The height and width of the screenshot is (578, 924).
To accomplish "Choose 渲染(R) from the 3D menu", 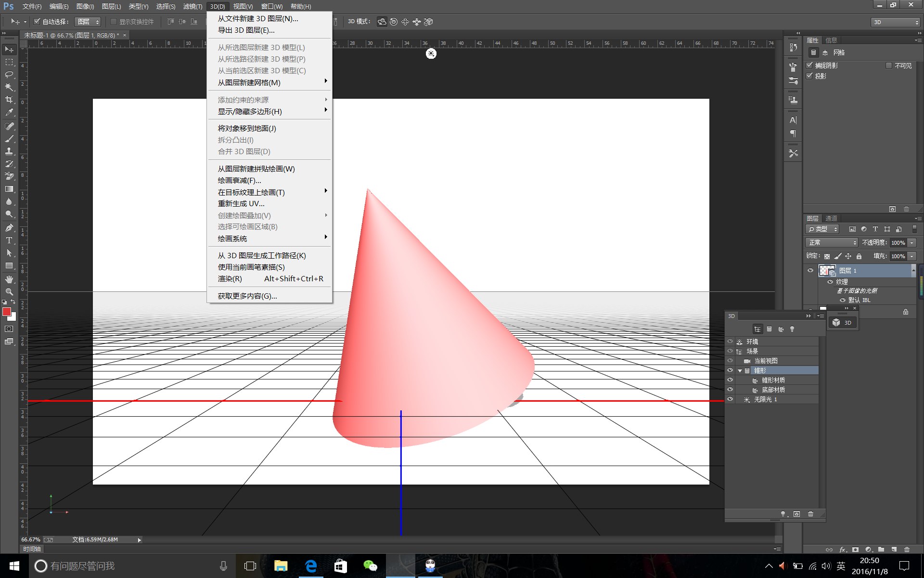I will [x=230, y=279].
